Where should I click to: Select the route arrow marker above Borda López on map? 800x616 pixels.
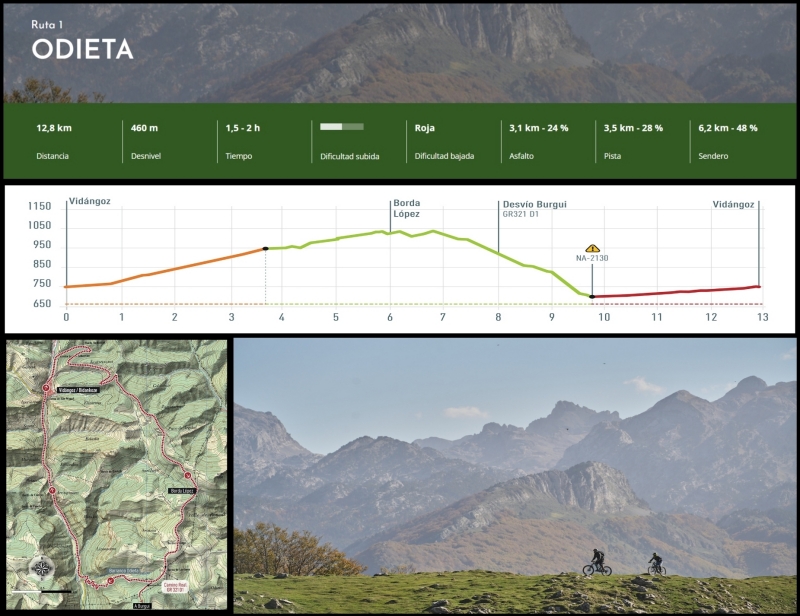187,475
